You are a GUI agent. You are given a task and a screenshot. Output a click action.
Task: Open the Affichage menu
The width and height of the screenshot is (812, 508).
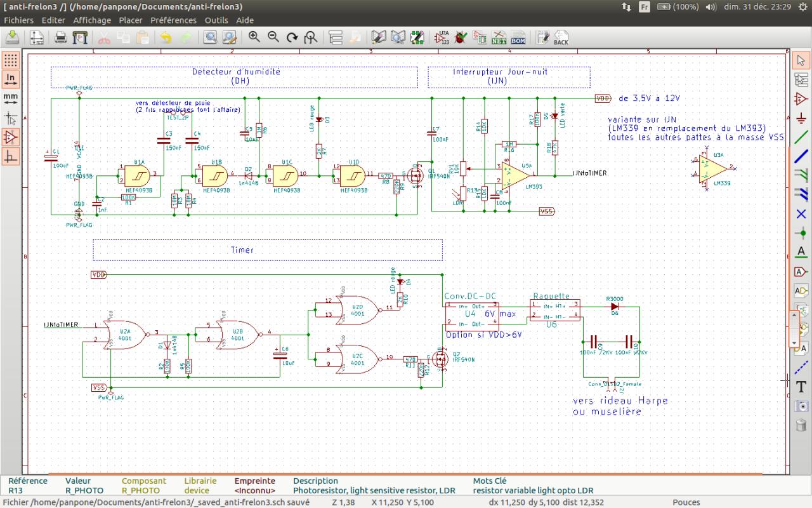(92, 20)
